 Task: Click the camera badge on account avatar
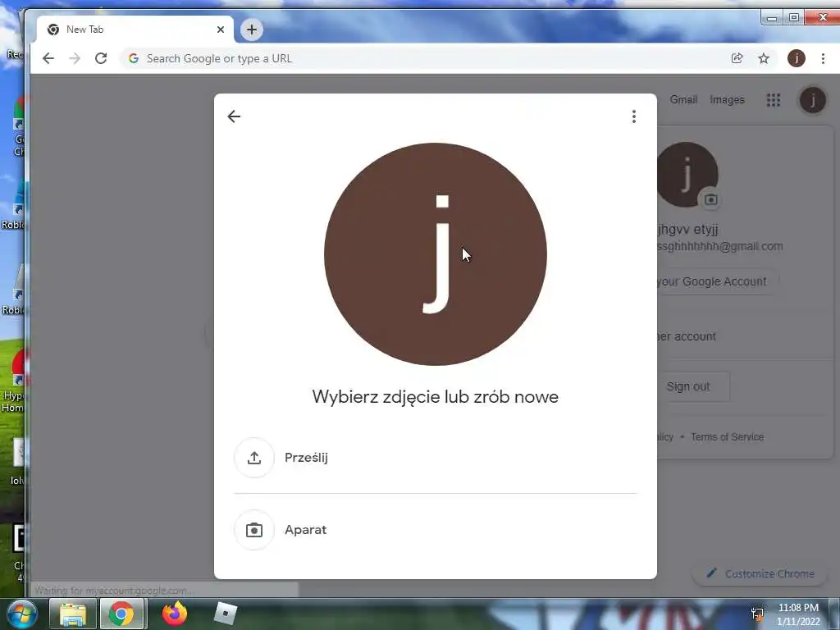tap(711, 200)
